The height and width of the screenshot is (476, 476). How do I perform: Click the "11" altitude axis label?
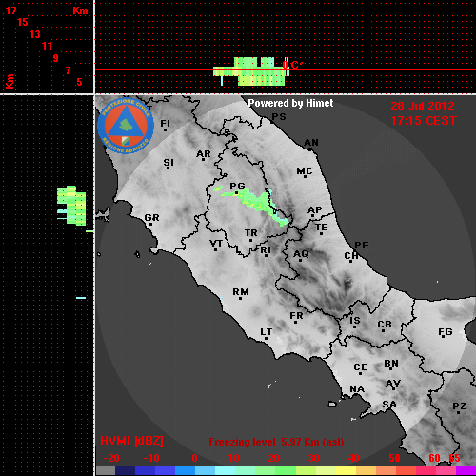47,46
